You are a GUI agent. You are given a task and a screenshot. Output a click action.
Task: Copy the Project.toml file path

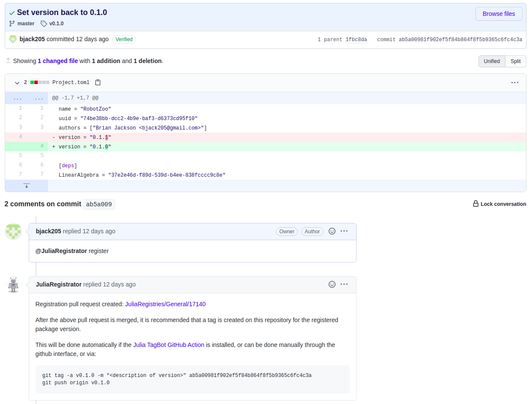point(98,82)
